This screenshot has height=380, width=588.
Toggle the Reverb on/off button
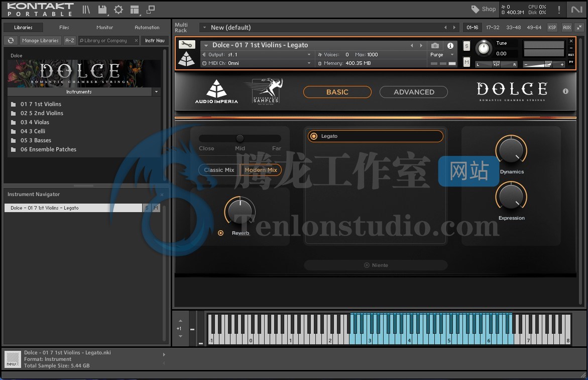(x=220, y=233)
